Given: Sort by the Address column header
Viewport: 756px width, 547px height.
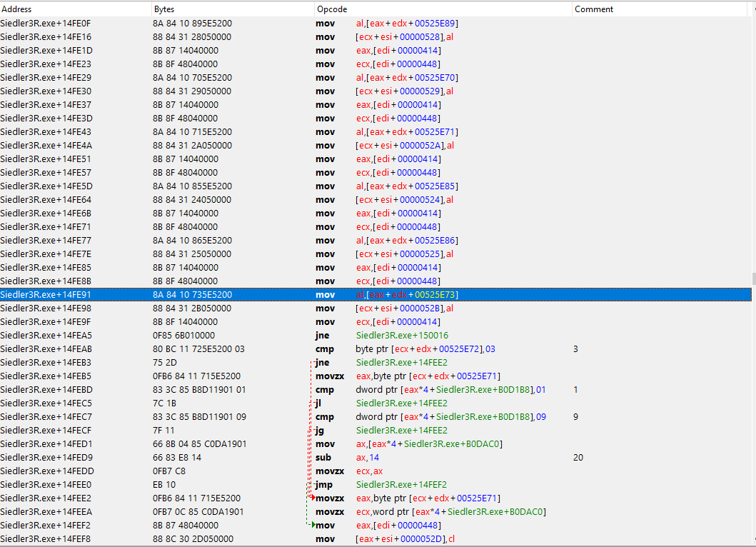Looking at the screenshot, I should pyautogui.click(x=76, y=9).
